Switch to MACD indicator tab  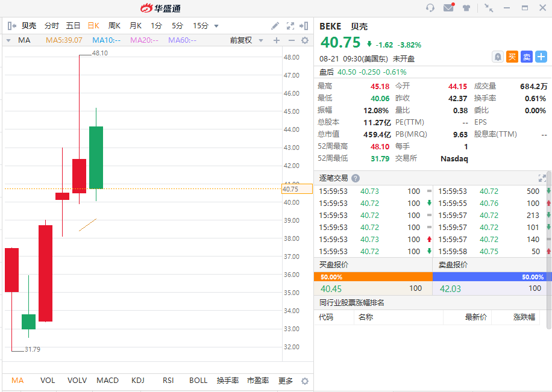click(x=108, y=381)
